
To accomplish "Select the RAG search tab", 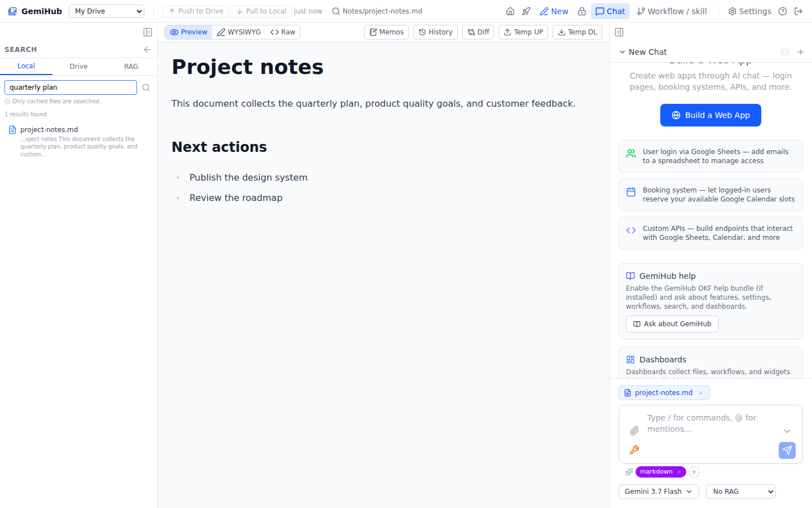I will 131,66.
